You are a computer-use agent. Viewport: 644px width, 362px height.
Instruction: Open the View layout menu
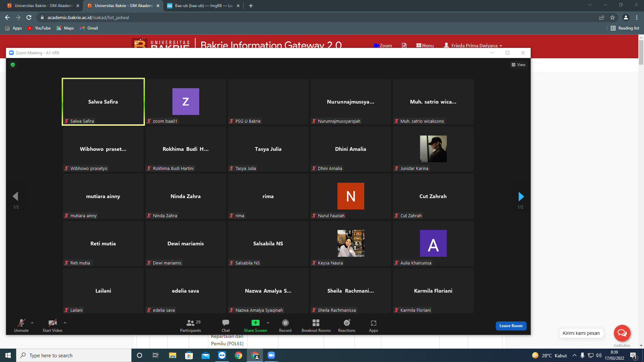[519, 65]
